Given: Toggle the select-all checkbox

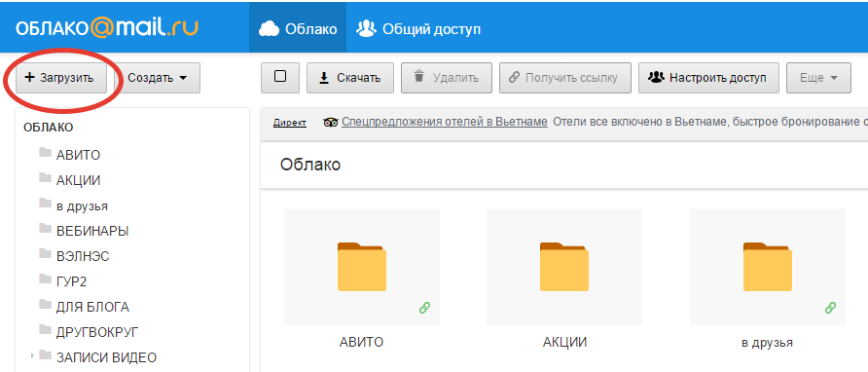Looking at the screenshot, I should (280, 77).
